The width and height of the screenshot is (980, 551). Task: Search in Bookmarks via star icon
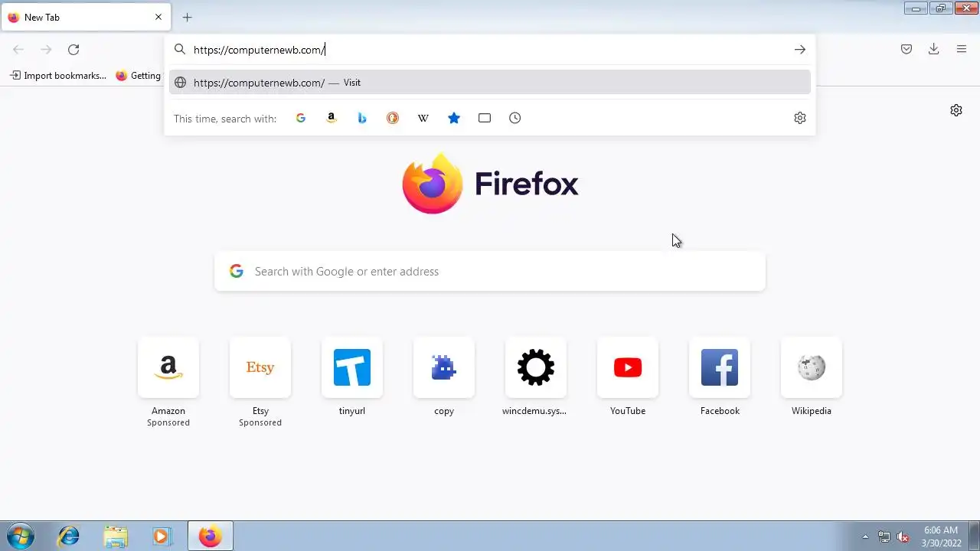coord(454,118)
